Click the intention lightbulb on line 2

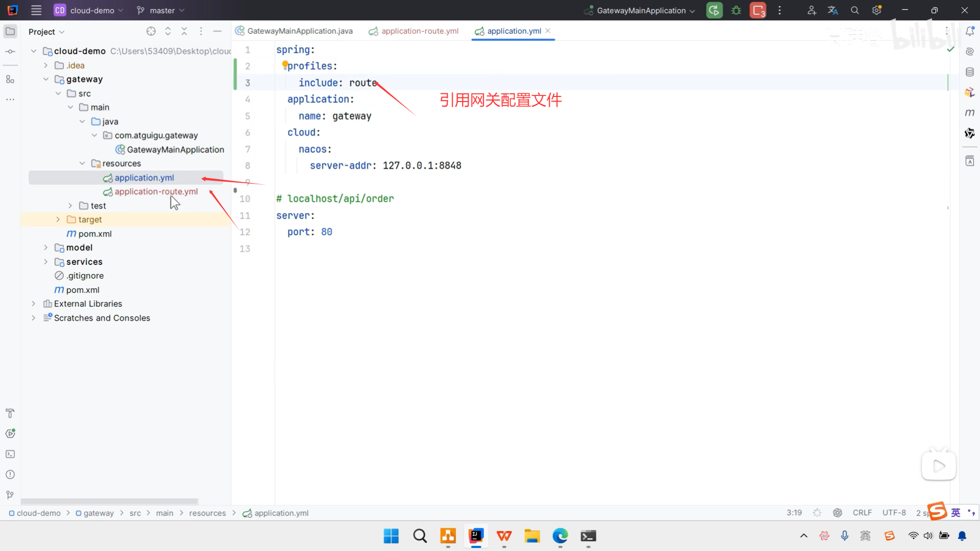pyautogui.click(x=285, y=65)
